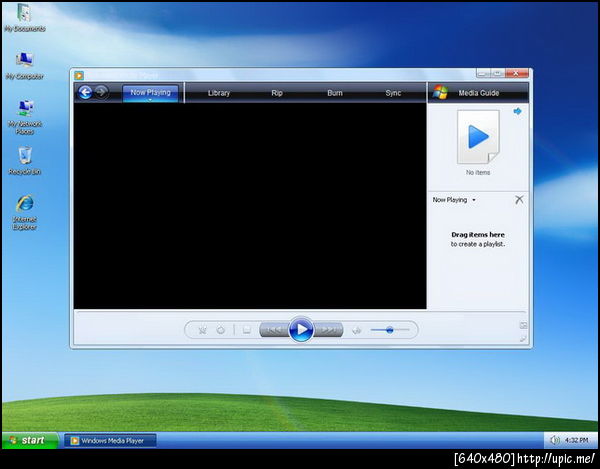Open the Now Playing list dropdown
The width and height of the screenshot is (600, 469).
tap(454, 200)
